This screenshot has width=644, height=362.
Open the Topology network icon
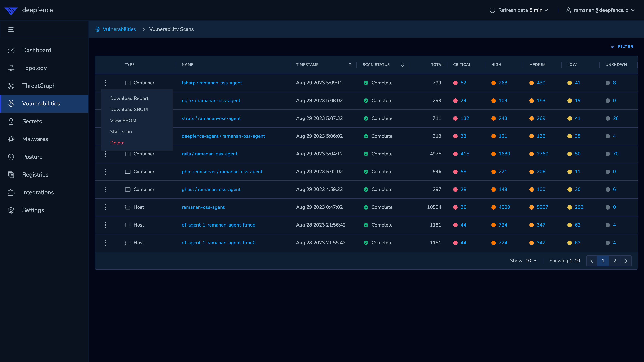(11, 68)
